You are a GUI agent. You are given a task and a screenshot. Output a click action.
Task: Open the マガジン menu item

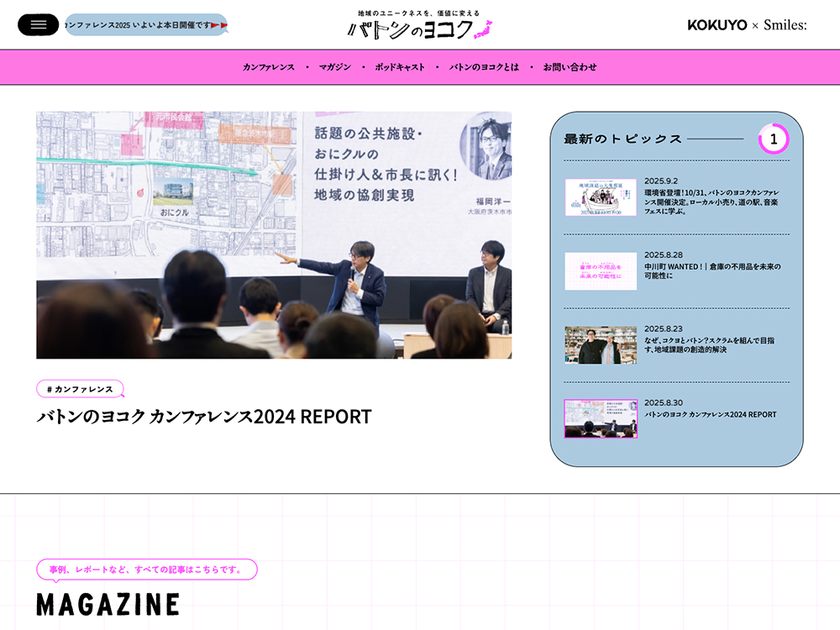pos(334,67)
